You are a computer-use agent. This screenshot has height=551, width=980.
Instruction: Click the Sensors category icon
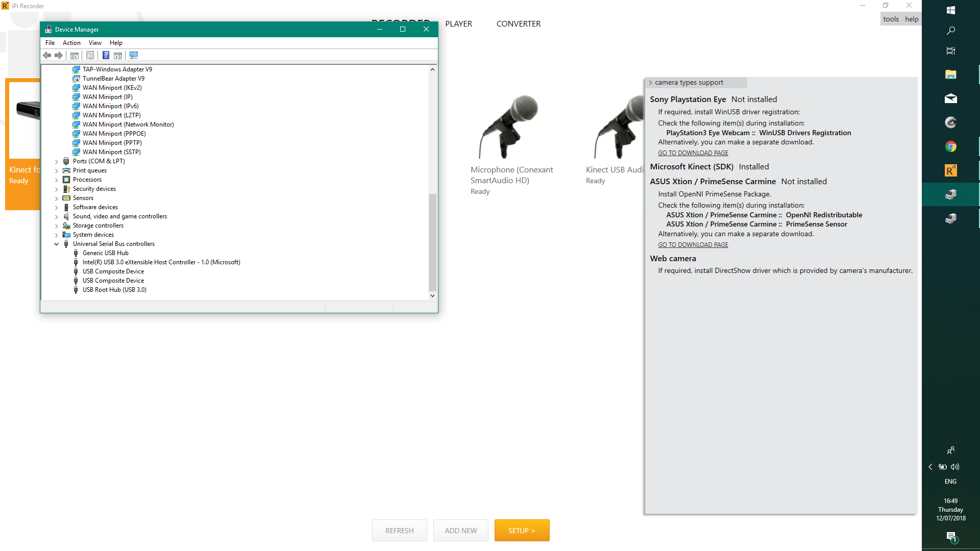click(66, 198)
